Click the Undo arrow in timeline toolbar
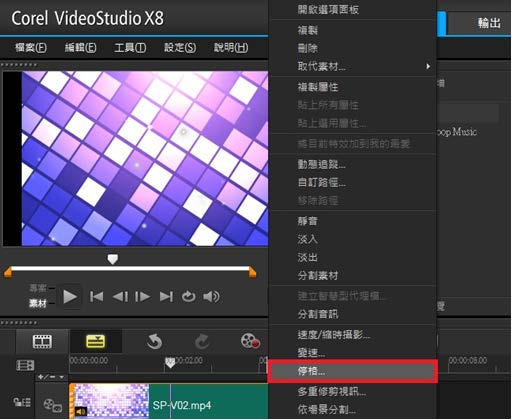 (x=154, y=342)
